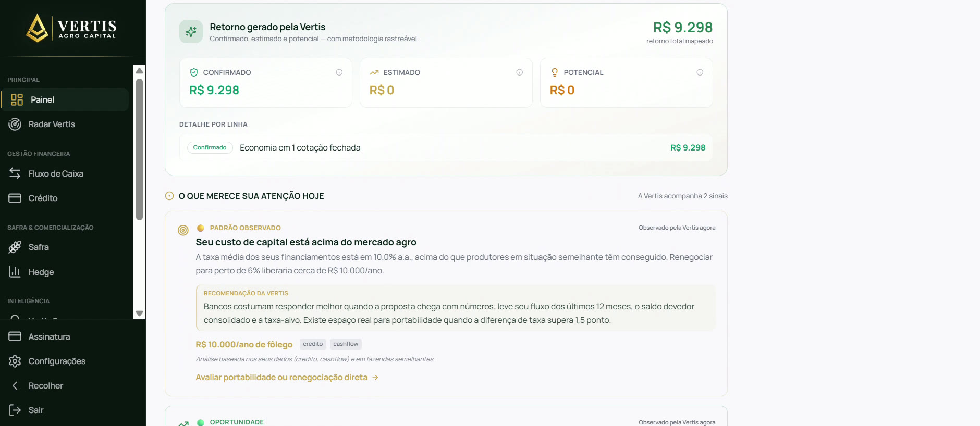
Task: Click the green Confirmado badge
Action: click(210, 147)
